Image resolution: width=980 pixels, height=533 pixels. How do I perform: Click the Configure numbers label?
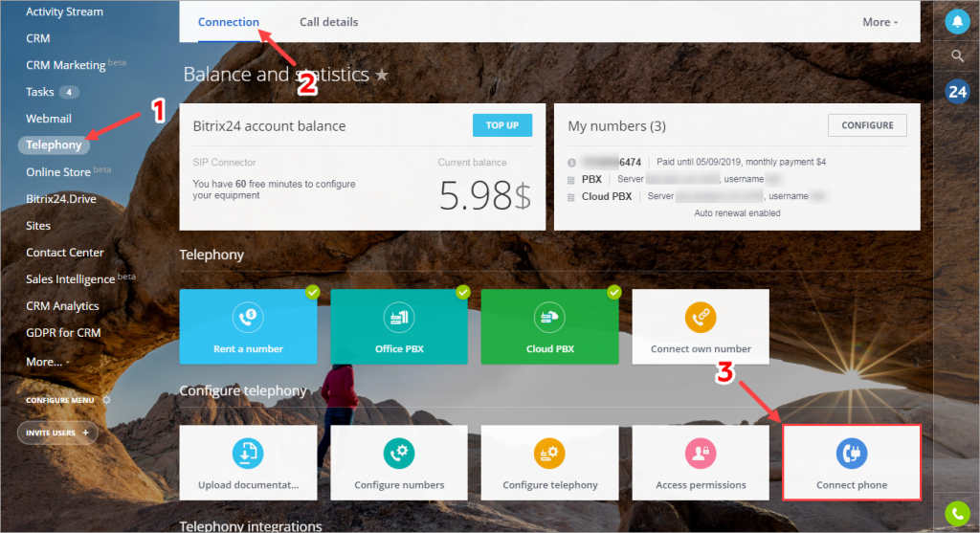click(399, 485)
